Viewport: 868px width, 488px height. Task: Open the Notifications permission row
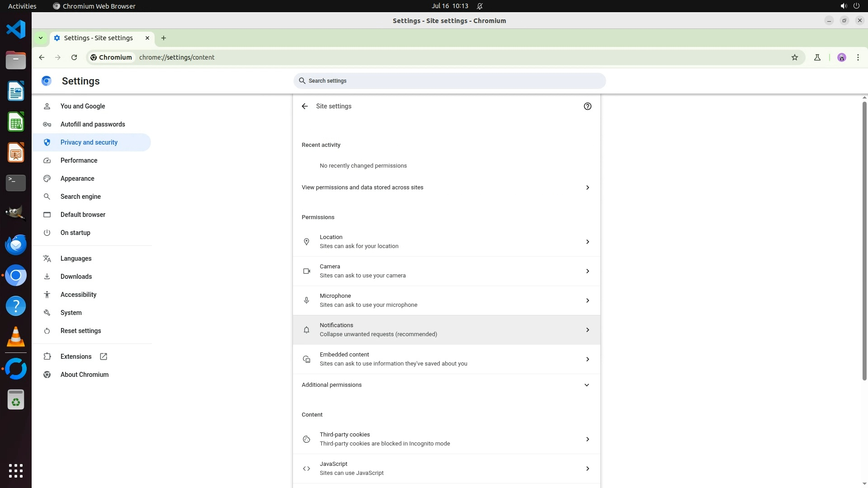click(446, 330)
